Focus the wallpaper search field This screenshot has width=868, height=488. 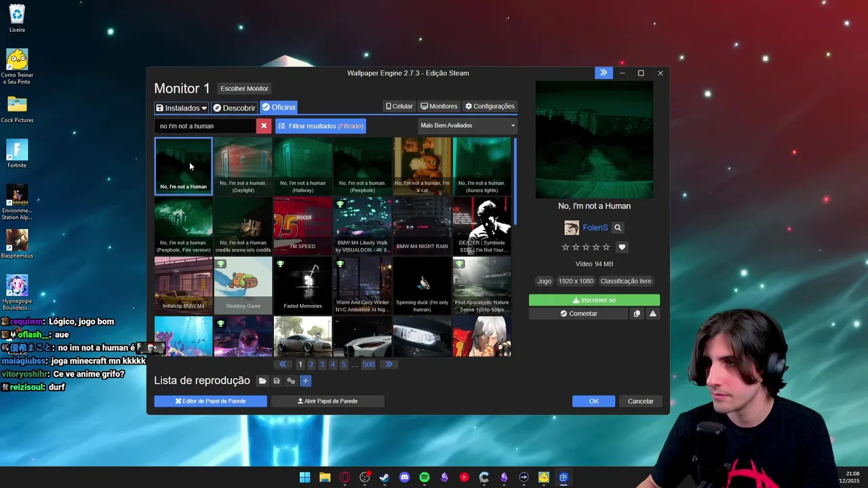click(x=205, y=126)
